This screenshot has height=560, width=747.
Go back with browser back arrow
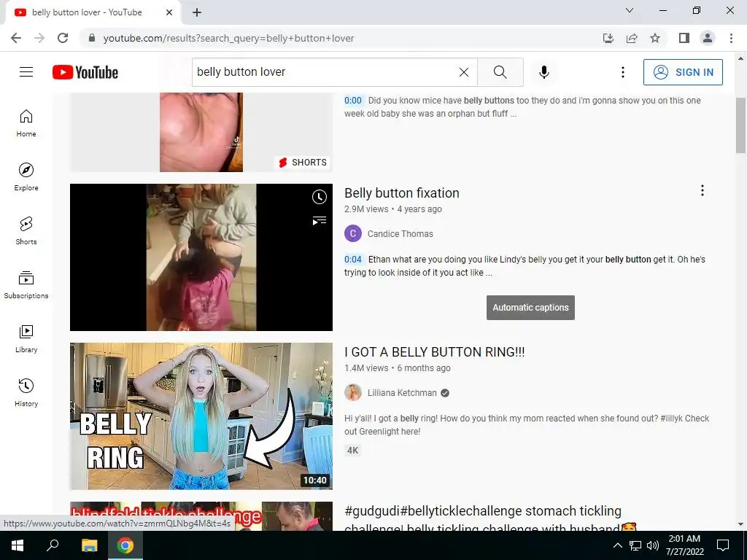pos(16,38)
